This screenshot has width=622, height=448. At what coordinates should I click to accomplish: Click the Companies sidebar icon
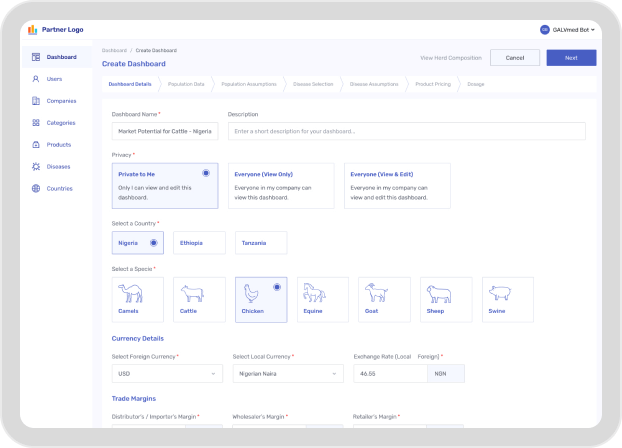36,101
